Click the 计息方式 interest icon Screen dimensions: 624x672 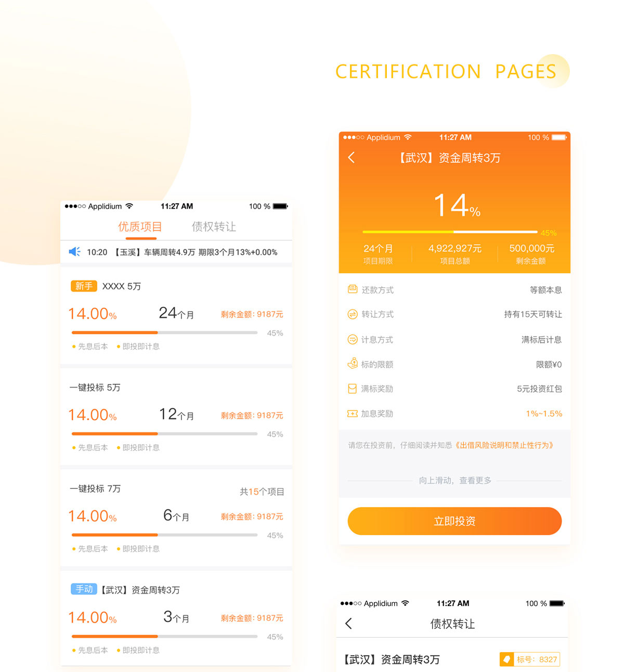click(x=353, y=340)
